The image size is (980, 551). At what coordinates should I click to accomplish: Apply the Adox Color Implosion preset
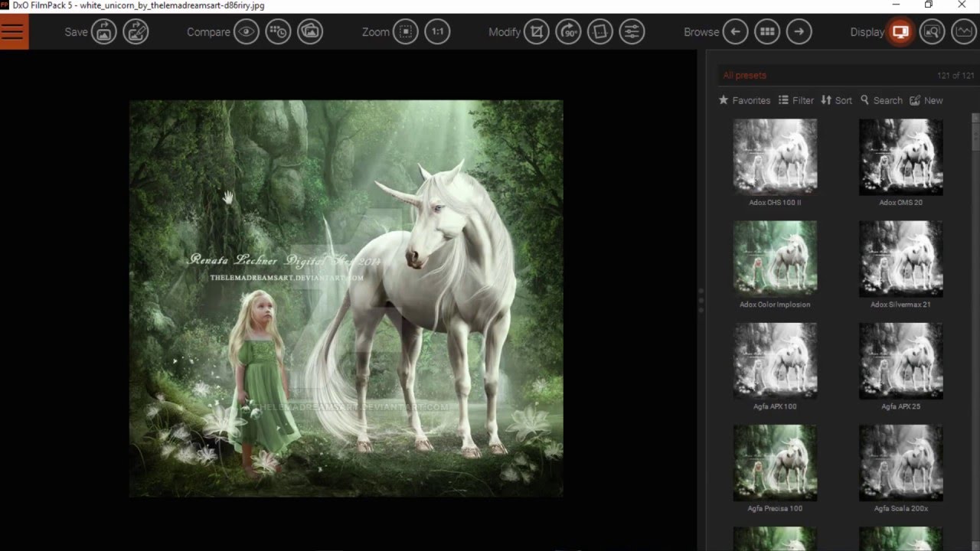(x=775, y=264)
